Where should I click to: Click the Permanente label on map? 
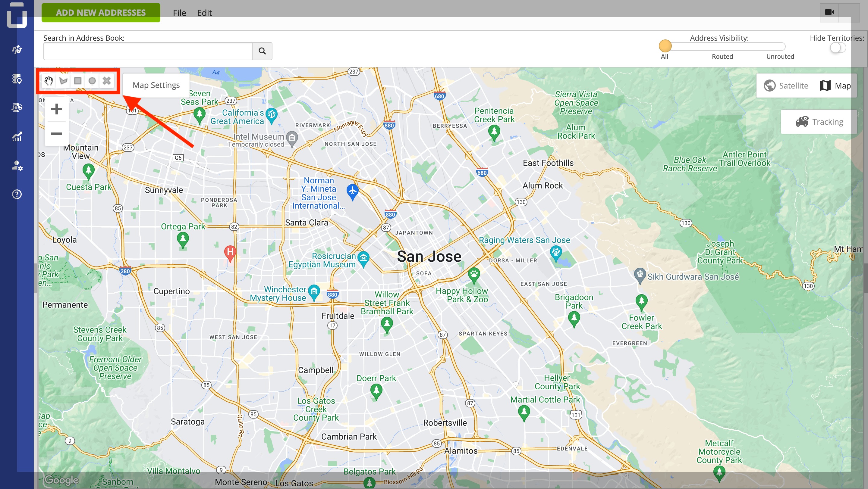(65, 305)
